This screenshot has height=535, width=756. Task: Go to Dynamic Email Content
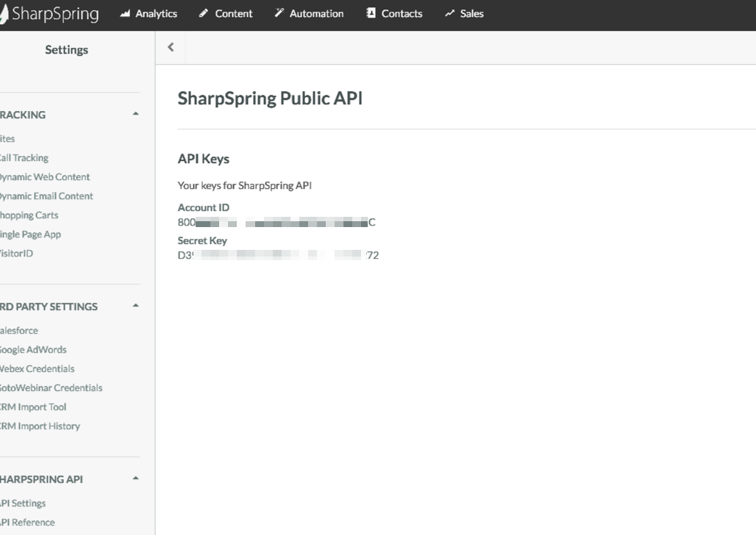pyautogui.click(x=46, y=196)
